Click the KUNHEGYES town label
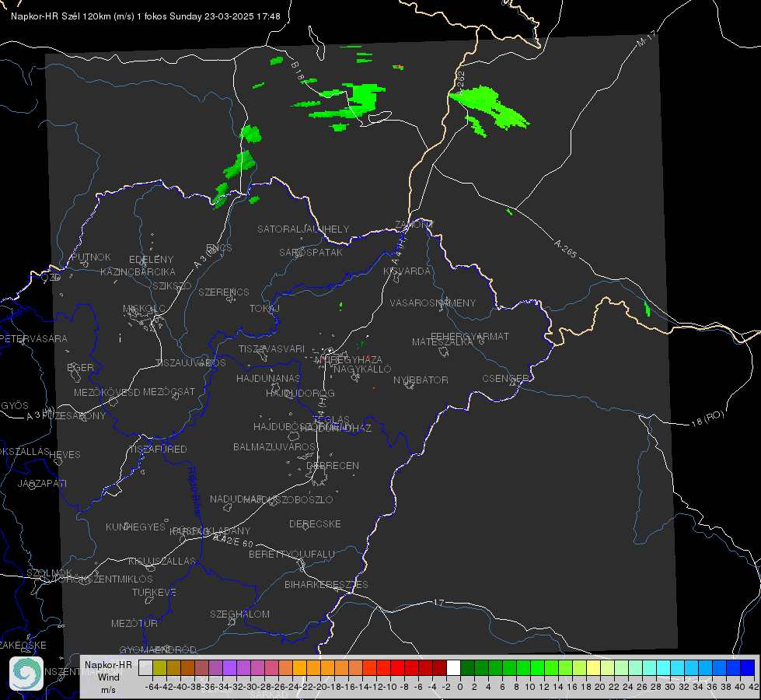This screenshot has width=761, height=700. [x=135, y=527]
